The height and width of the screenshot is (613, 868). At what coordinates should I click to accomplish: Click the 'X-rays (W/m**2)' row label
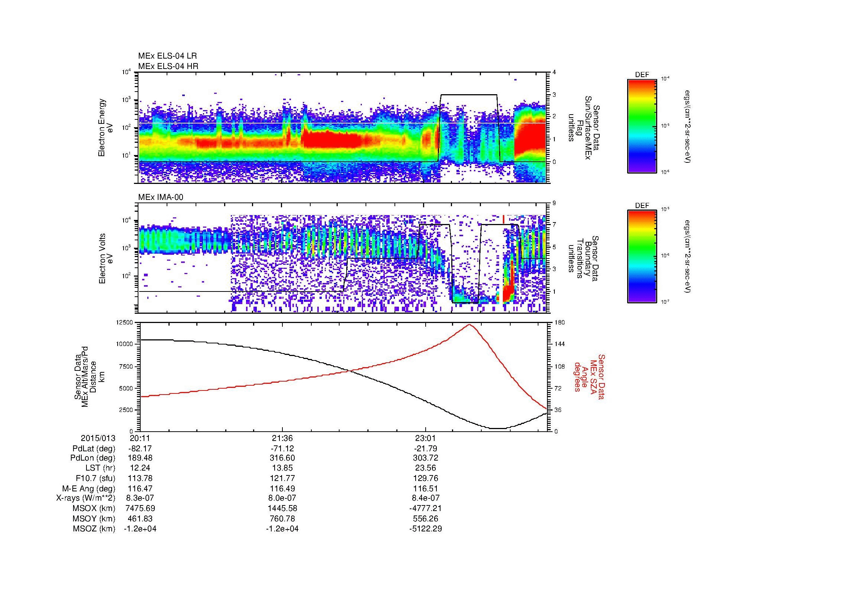tap(86, 498)
